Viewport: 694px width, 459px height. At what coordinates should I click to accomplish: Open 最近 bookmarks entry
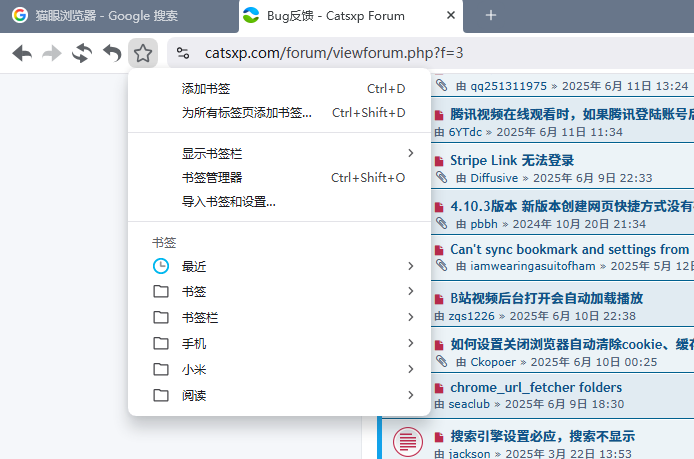click(279, 266)
